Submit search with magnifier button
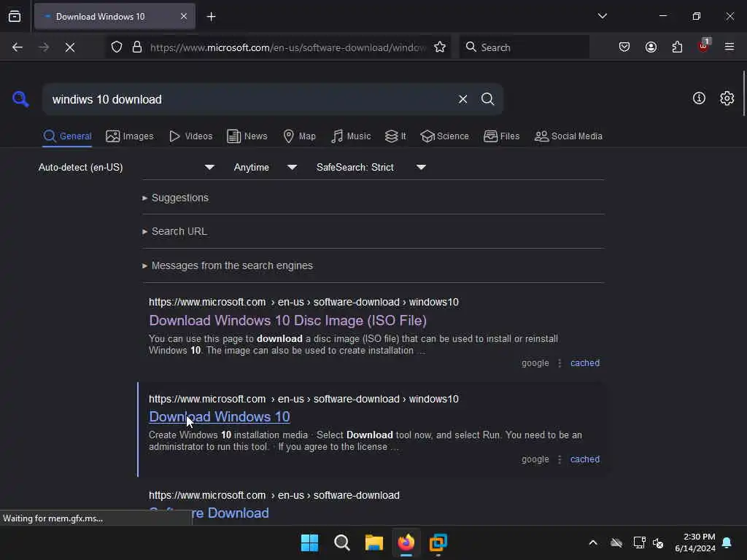This screenshot has width=747, height=560. (487, 99)
